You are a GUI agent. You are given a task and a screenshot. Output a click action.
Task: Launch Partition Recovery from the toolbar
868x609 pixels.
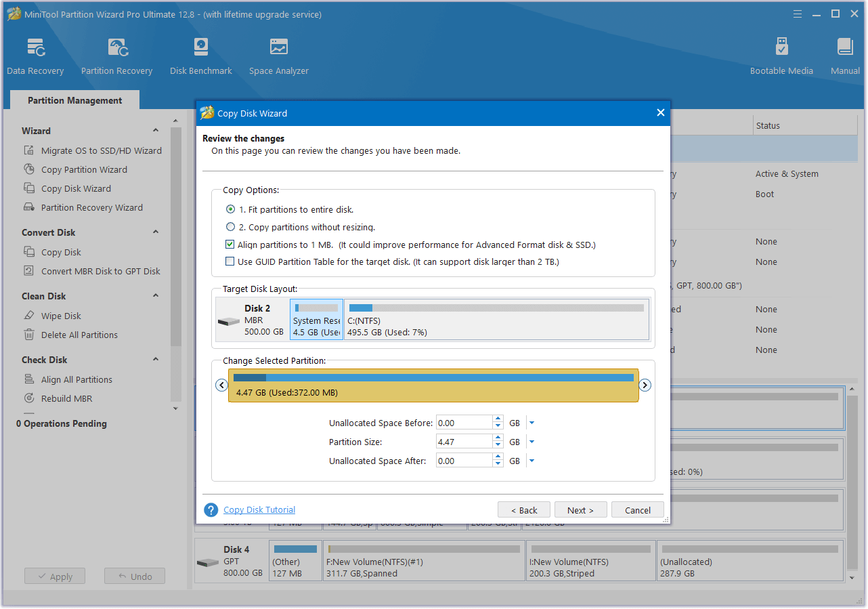(116, 57)
